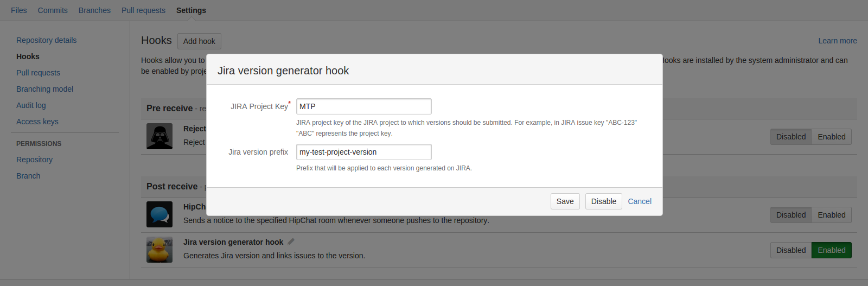Set the HipChat hook to Disabled
This screenshot has width=868, height=286.
click(x=791, y=215)
